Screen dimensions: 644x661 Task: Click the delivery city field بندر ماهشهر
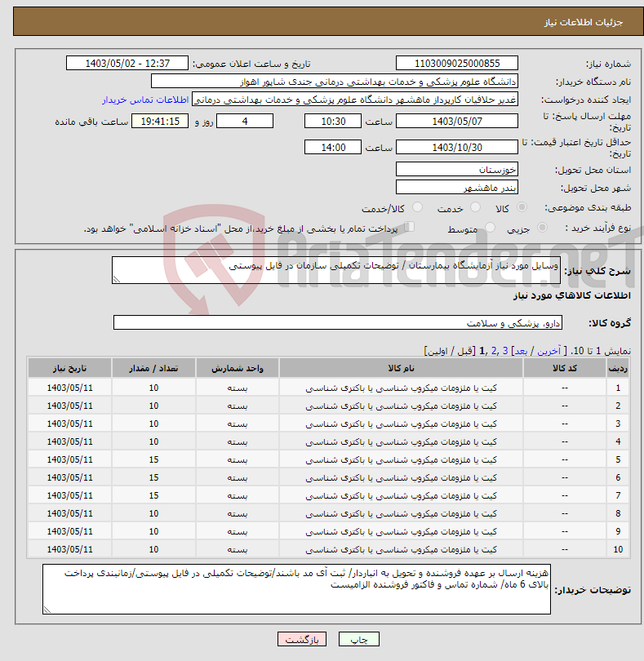click(x=457, y=188)
